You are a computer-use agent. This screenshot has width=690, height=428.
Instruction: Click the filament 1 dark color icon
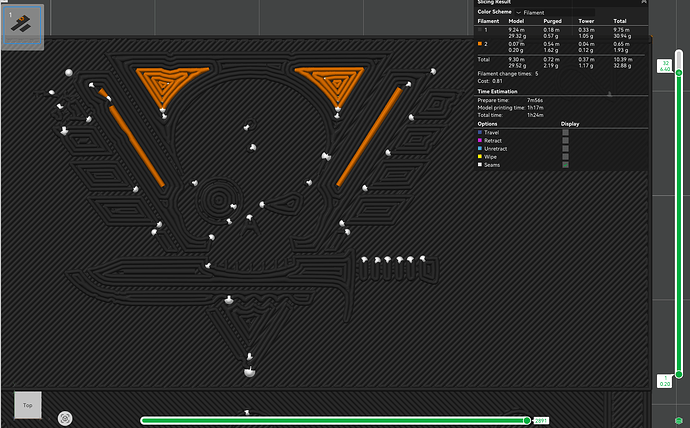coord(480,30)
